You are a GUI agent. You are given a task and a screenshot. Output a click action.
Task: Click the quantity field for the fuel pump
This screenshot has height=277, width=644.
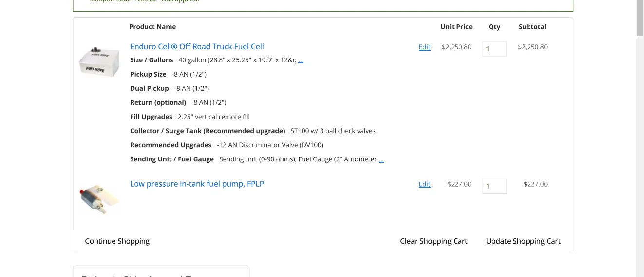tap(494, 186)
